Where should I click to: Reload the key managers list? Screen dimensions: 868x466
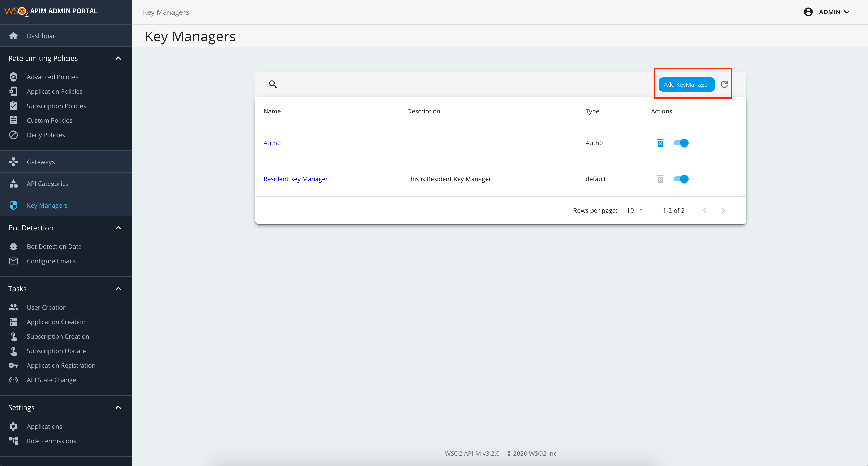point(724,84)
